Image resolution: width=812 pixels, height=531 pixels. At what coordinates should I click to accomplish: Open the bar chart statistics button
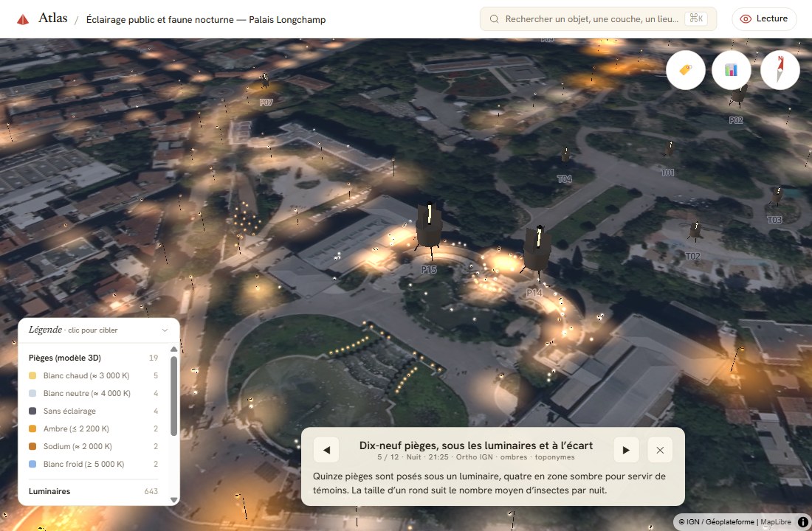(x=732, y=70)
